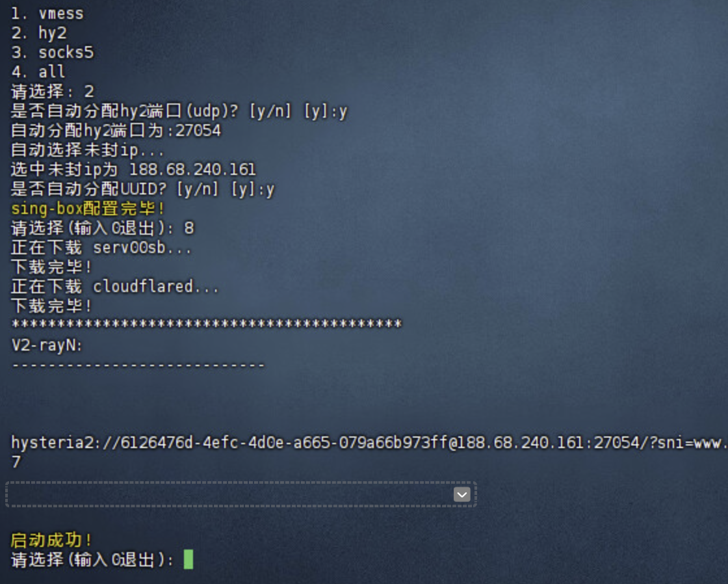Click the selected IP 188.68.240.161 line

pyautogui.click(x=134, y=170)
